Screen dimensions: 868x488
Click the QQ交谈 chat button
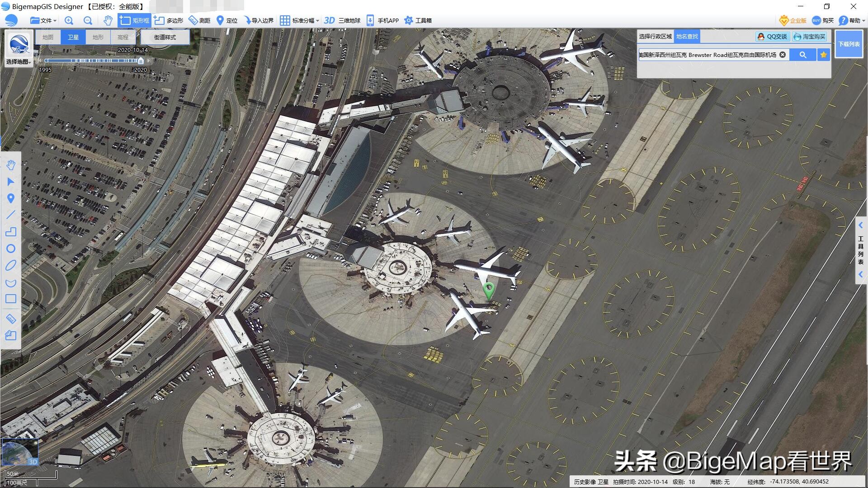tap(773, 37)
